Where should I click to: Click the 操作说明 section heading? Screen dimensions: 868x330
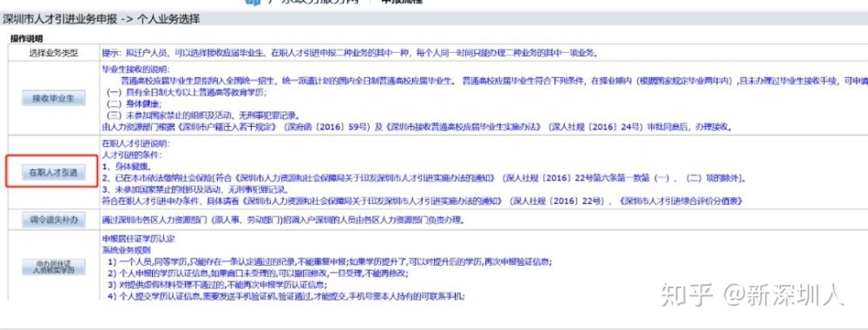(x=27, y=39)
